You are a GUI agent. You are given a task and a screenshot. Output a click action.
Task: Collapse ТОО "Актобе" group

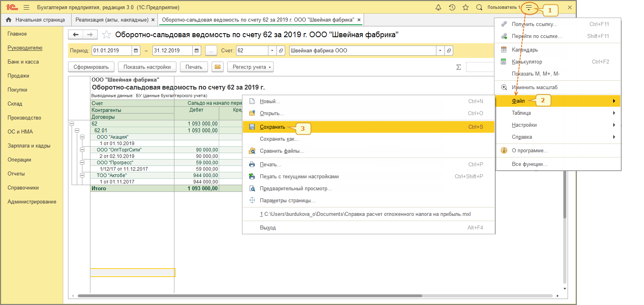[82, 175]
